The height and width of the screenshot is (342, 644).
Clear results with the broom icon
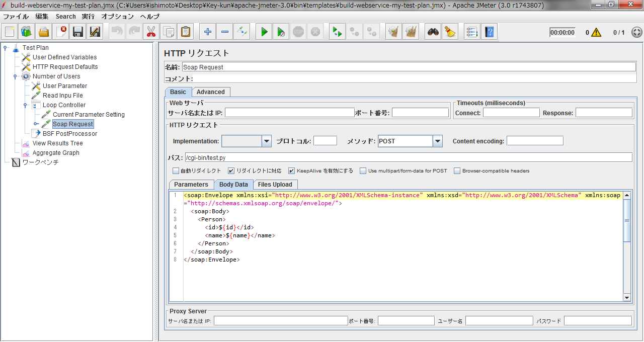(x=393, y=32)
